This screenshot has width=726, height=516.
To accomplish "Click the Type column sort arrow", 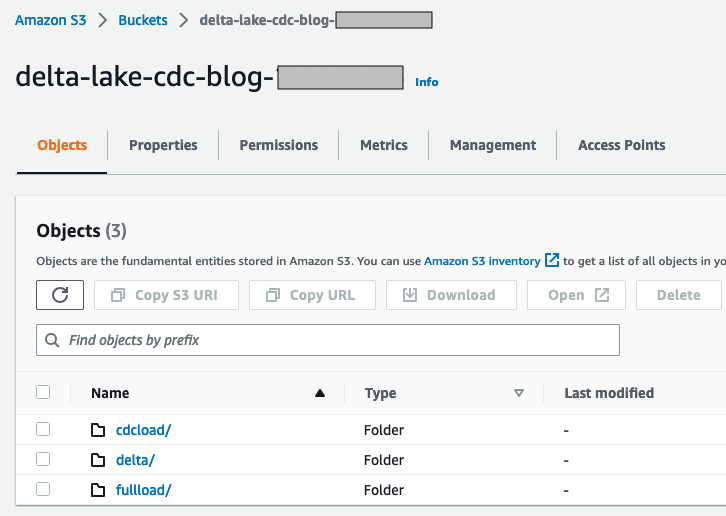I will [519, 394].
